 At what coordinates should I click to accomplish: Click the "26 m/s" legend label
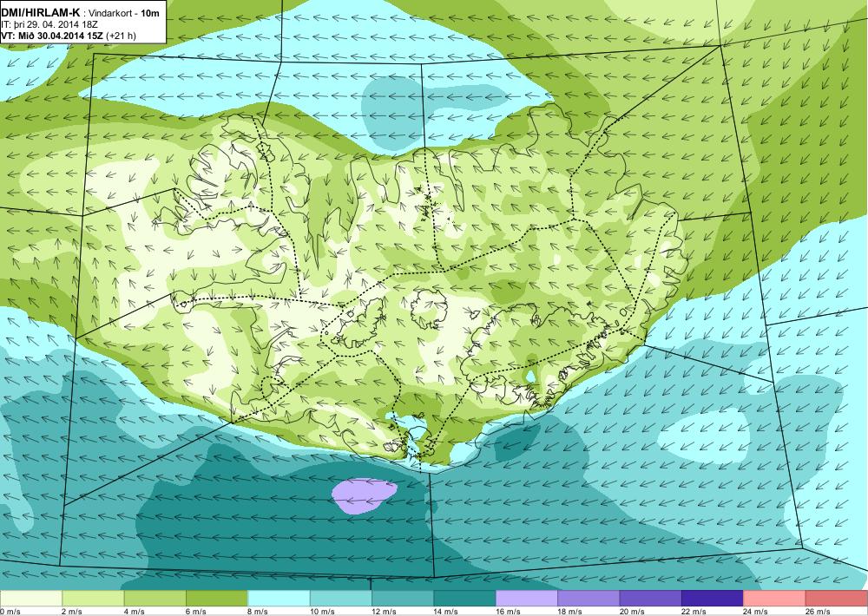(819, 612)
